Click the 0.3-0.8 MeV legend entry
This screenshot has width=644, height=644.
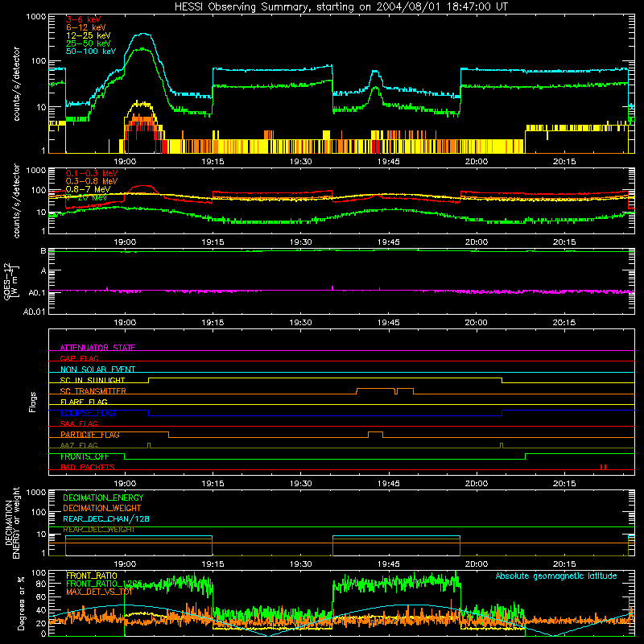tap(92, 181)
